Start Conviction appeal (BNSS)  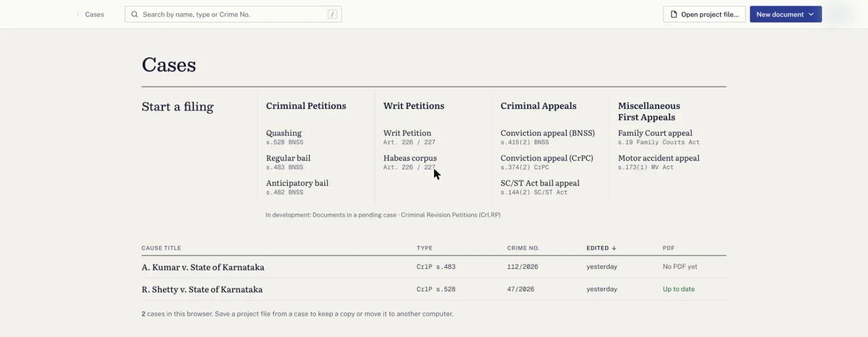[547, 137]
